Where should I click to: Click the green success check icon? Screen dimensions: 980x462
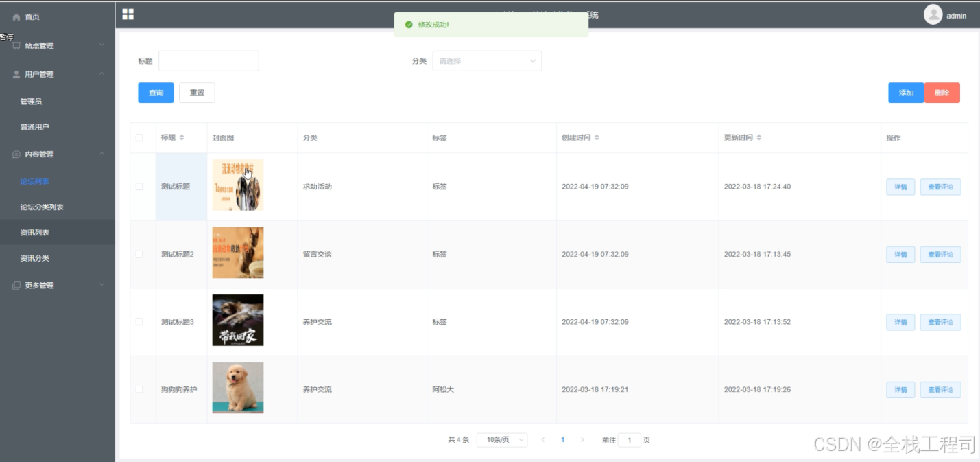[x=409, y=25]
